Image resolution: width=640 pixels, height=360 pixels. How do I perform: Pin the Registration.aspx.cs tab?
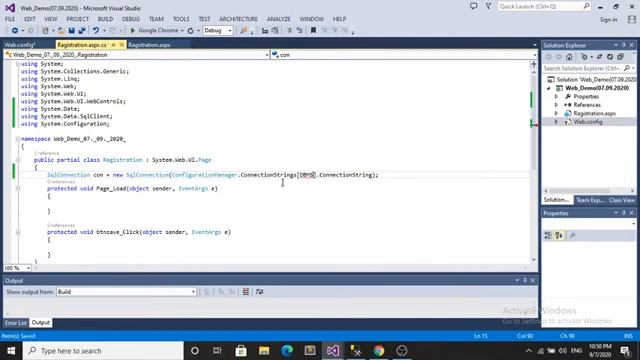113,45
